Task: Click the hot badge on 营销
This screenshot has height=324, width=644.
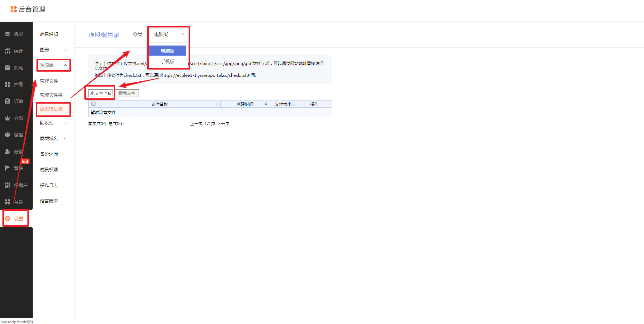Action: [25, 162]
